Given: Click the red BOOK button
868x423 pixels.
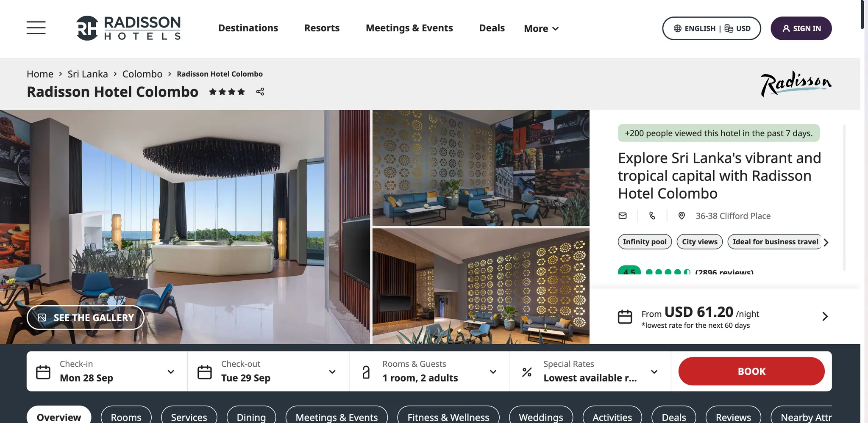Looking at the screenshot, I should click(751, 371).
